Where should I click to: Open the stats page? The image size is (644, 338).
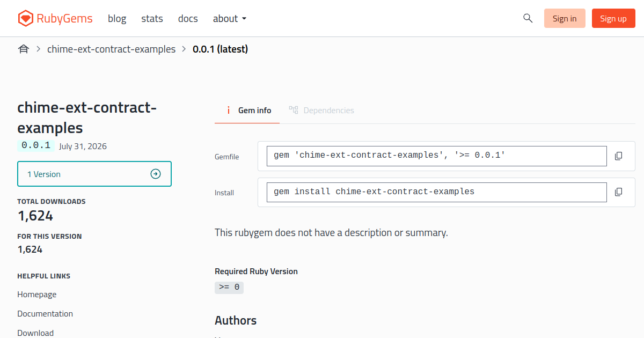point(152,18)
